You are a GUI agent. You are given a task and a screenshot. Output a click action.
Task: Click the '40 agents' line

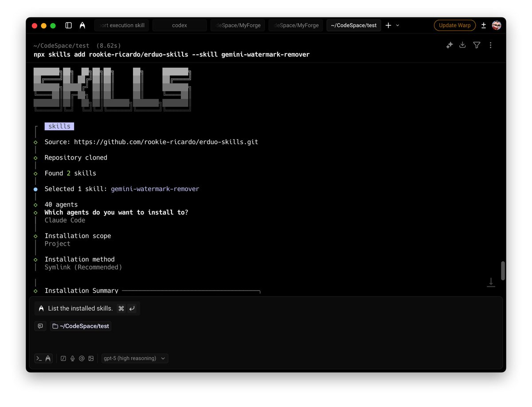[x=61, y=204]
